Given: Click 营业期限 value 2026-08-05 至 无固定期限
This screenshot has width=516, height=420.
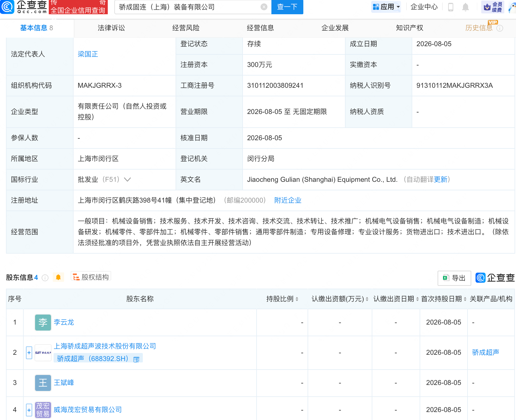Looking at the screenshot, I should (x=287, y=112).
